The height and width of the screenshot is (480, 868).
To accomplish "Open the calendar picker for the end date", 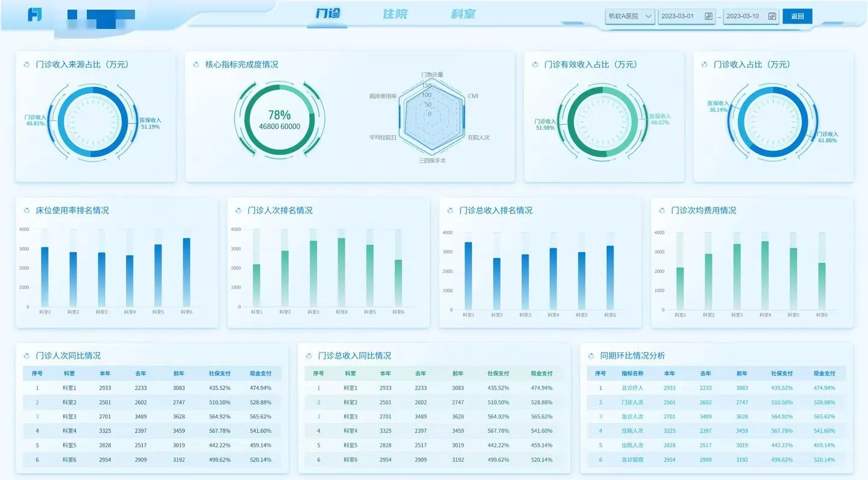I will (772, 16).
